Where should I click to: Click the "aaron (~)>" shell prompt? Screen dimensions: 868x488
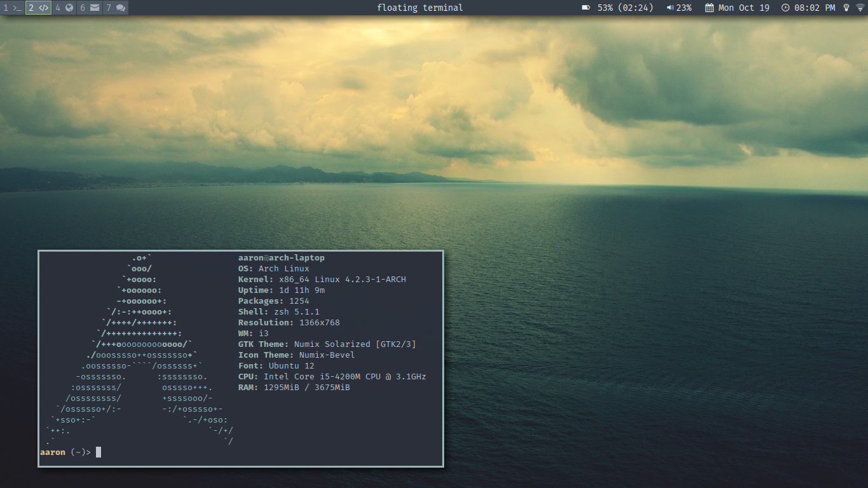(65, 452)
